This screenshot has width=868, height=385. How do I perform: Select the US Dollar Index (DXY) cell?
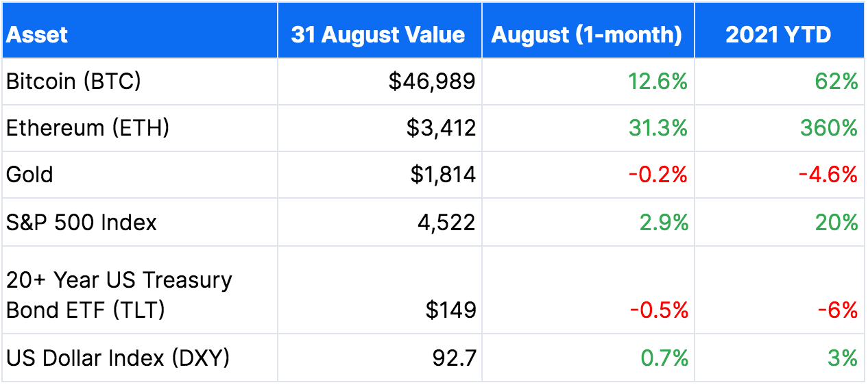pos(140,358)
